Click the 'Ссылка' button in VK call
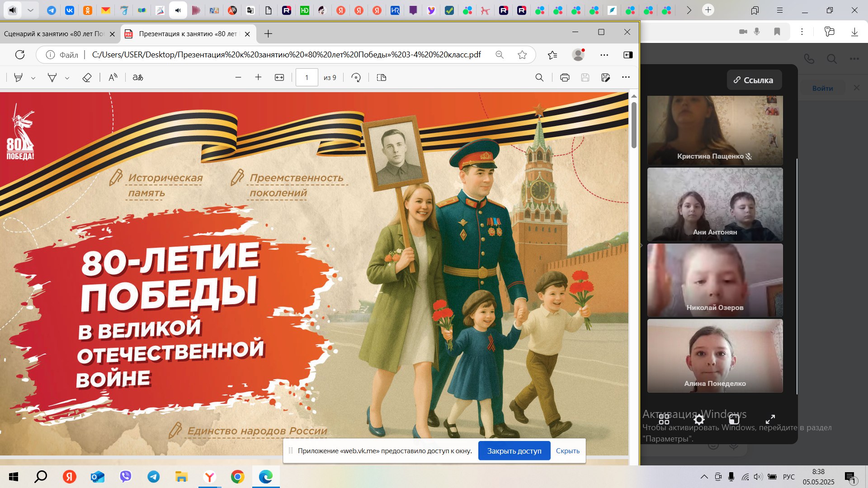Image resolution: width=868 pixels, height=488 pixels. [754, 80]
